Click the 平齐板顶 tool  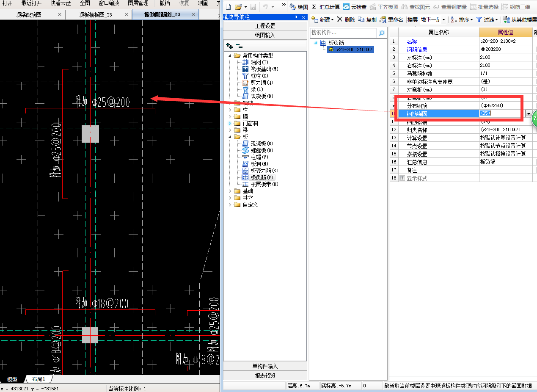pyautogui.click(x=384, y=7)
